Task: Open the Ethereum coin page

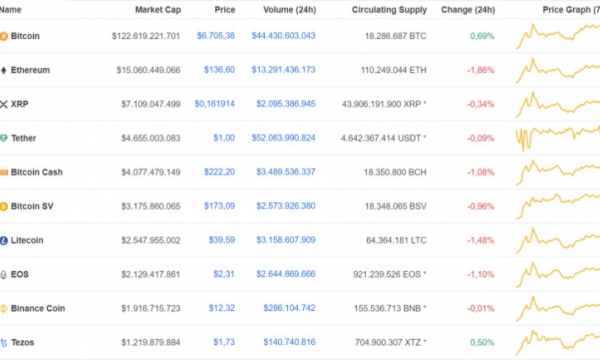Action: 30,70
